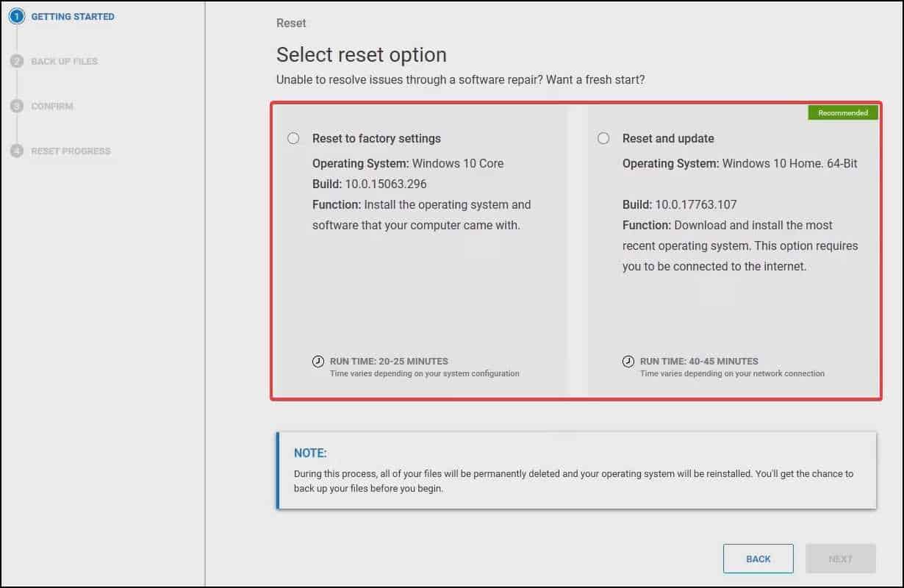Click the 'Function: Install the operating system' description

422,215
